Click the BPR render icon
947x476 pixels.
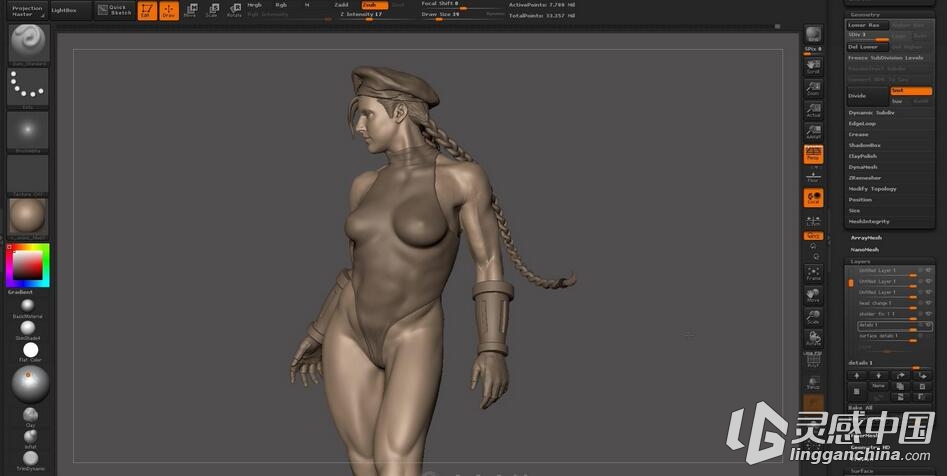pyautogui.click(x=814, y=34)
